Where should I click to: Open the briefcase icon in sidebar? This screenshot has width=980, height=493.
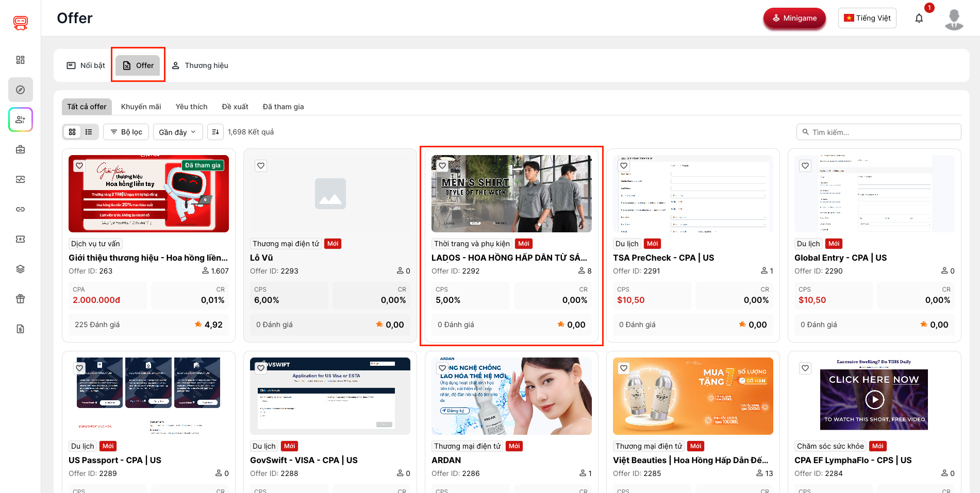coord(21,149)
